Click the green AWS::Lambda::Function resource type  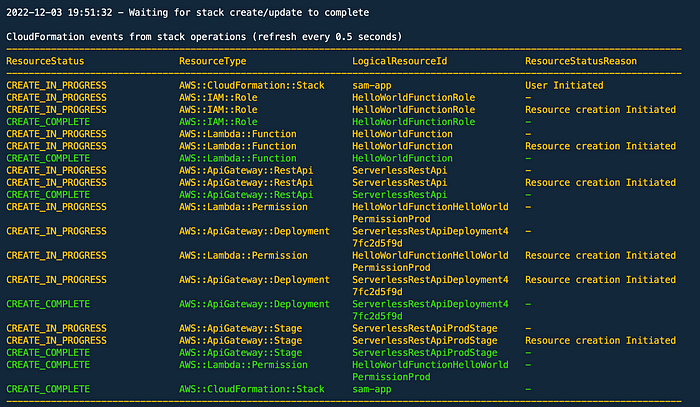tap(238, 158)
